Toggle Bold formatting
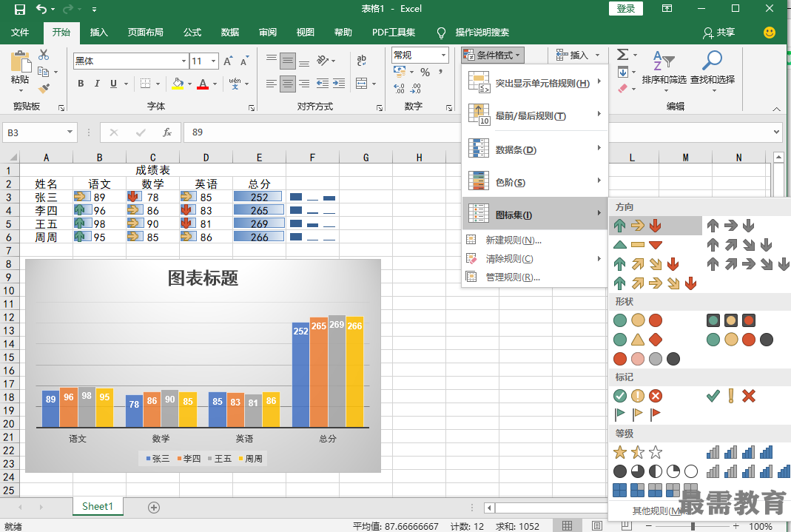Image resolution: width=791 pixels, height=532 pixels. point(81,84)
